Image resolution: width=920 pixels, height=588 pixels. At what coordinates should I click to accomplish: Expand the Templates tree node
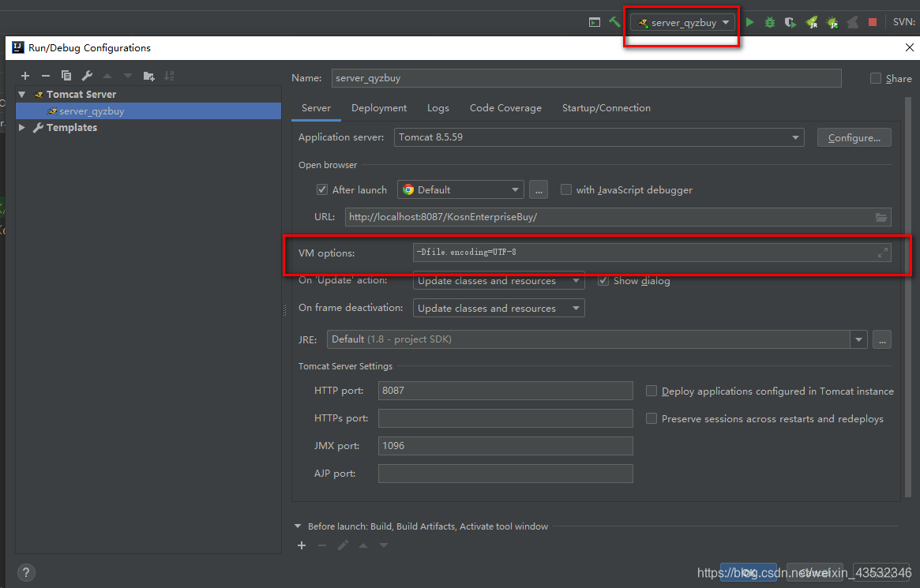[x=22, y=127]
